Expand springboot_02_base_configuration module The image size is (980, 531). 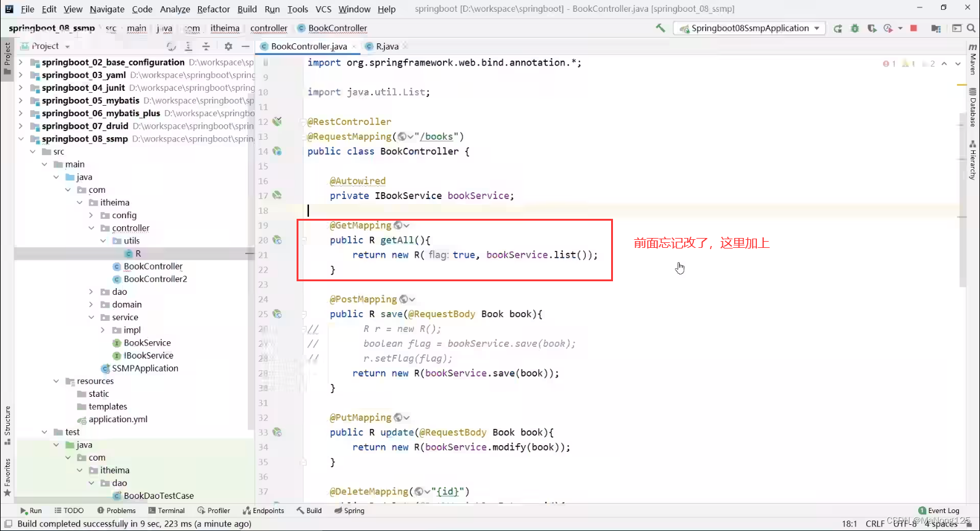click(20, 62)
